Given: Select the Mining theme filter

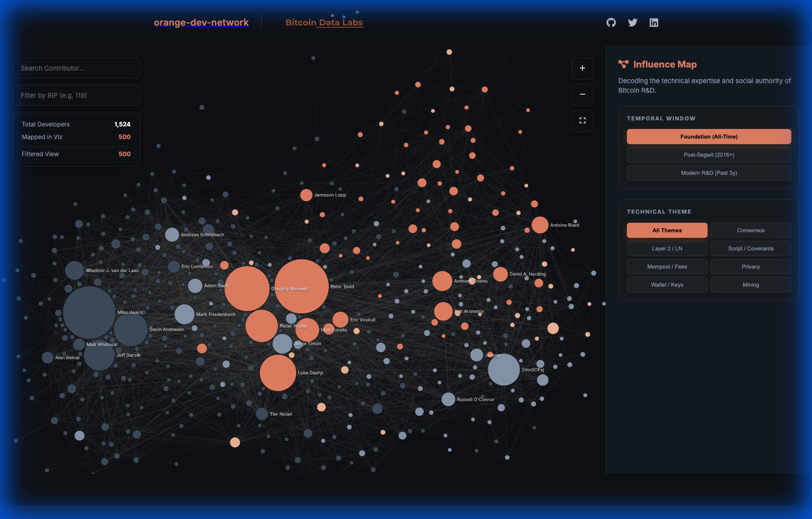Looking at the screenshot, I should pyautogui.click(x=750, y=285).
